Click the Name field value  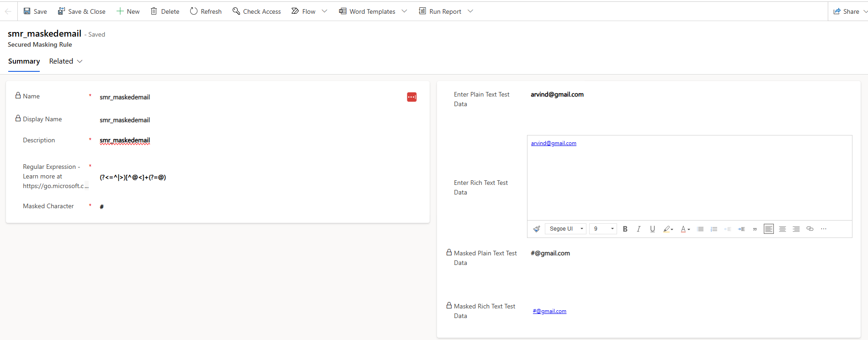point(125,97)
